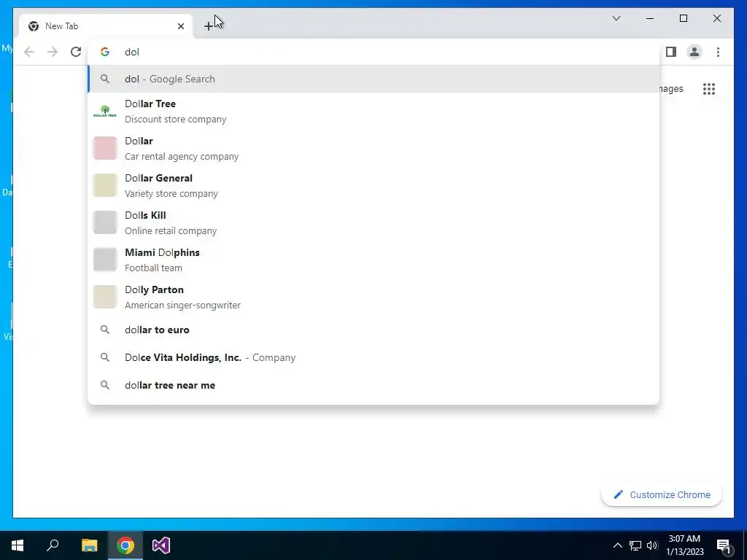This screenshot has height=560, width=747.
Task: Reload the page with the refresh icon
Action: [76, 52]
